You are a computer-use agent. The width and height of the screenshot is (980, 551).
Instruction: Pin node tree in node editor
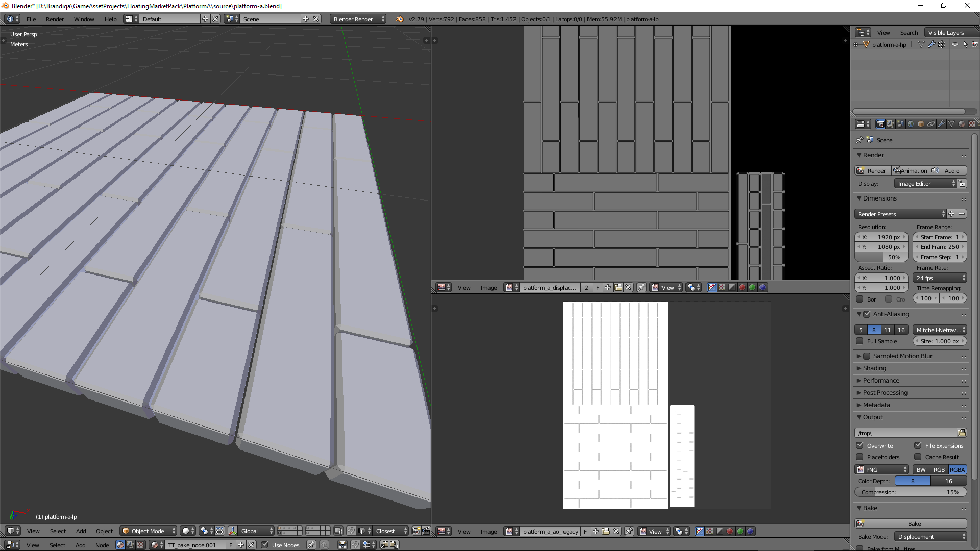tap(311, 545)
